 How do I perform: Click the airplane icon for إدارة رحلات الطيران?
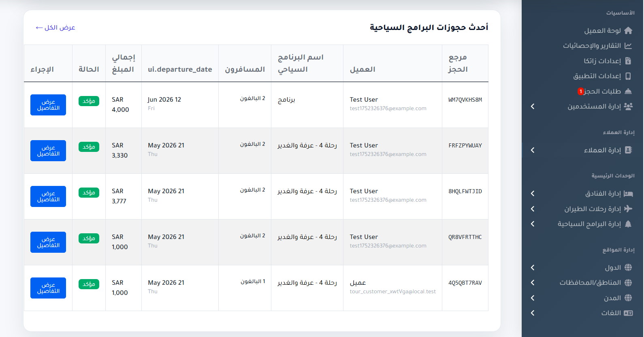628,209
